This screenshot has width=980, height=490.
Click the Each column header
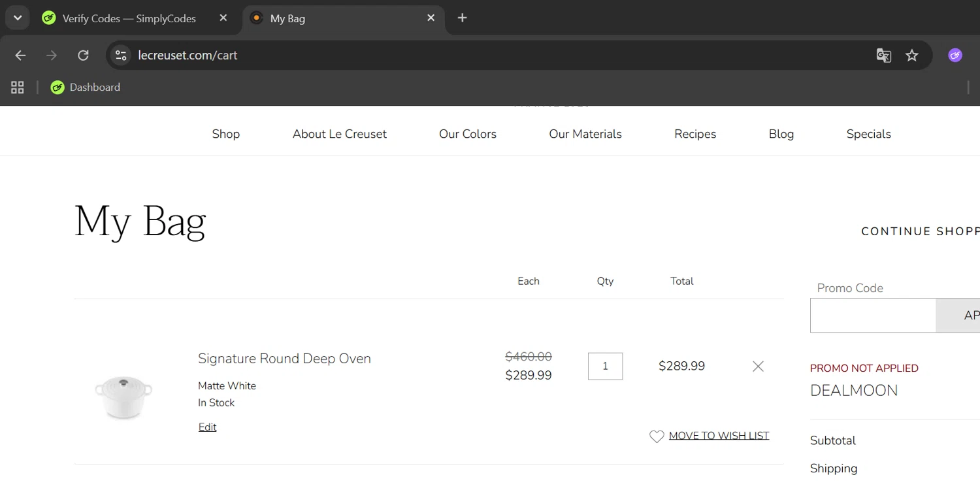[529, 282]
